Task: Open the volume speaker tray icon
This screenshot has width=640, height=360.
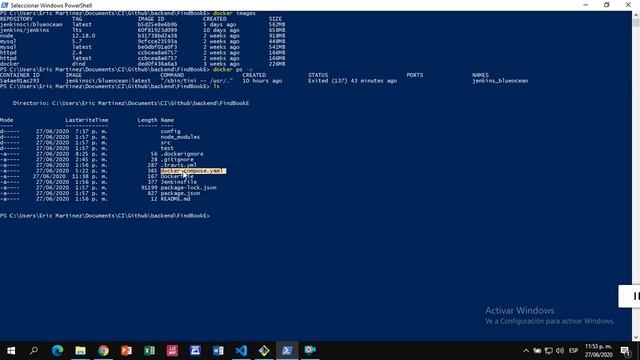Action: coord(560,351)
